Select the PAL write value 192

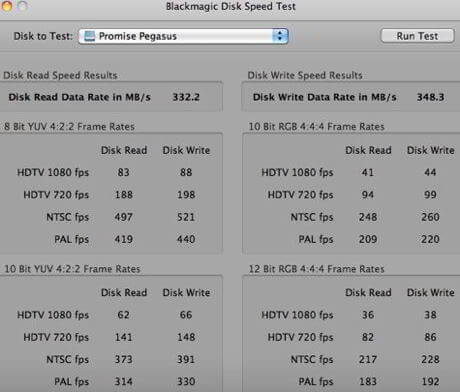[430, 381]
